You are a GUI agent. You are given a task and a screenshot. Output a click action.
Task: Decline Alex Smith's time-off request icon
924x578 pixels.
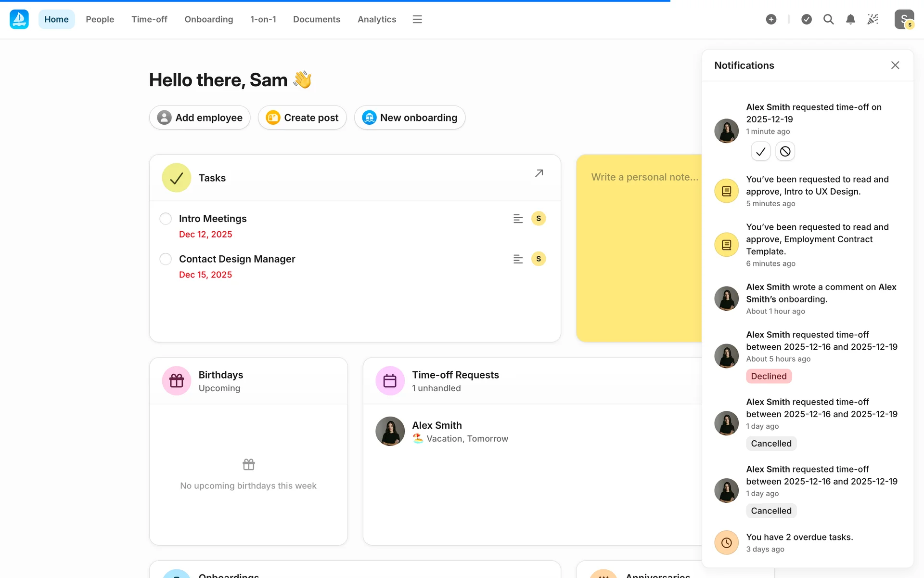pos(785,152)
